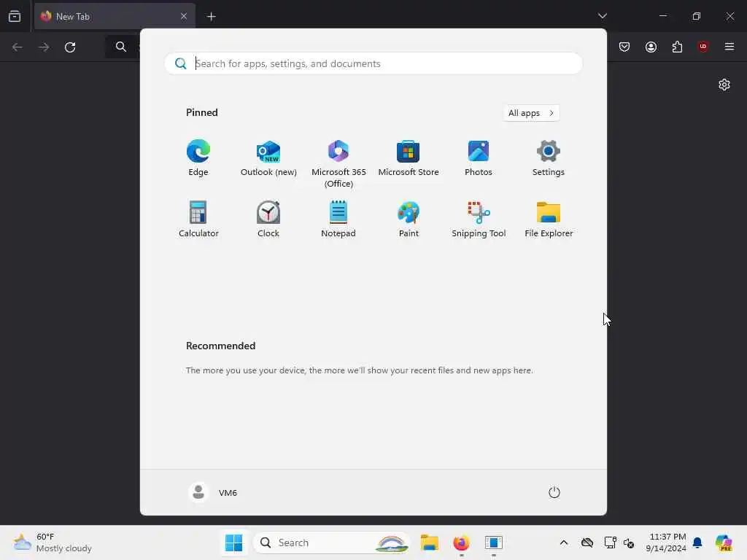The image size is (747, 560).
Task: Open File Explorer from pinned apps
Action: [549, 219]
